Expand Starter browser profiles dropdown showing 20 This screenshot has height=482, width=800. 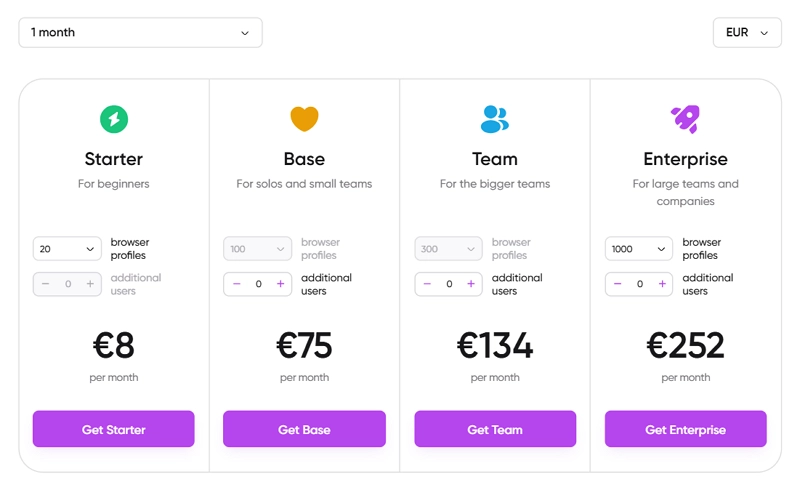pos(67,249)
